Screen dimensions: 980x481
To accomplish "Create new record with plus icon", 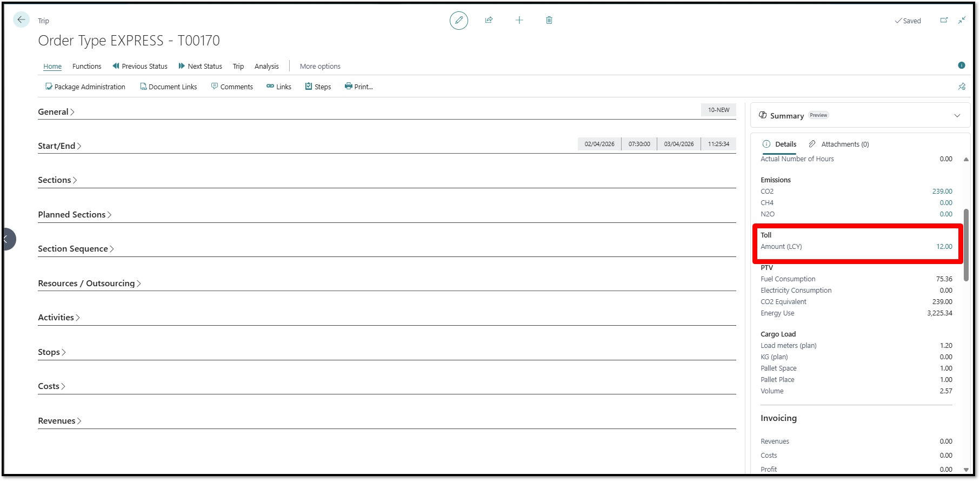I will click(x=519, y=20).
